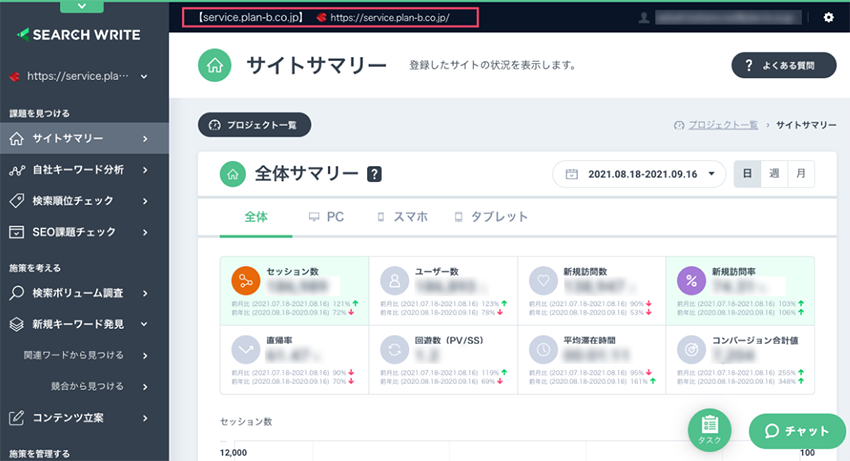Switch granularity to 月
850x461 pixels.
click(x=801, y=174)
